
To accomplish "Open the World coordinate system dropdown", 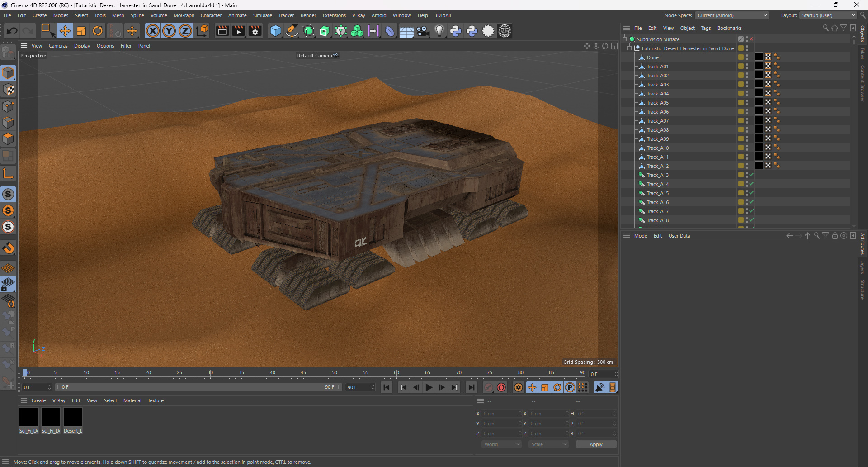I will click(x=501, y=444).
